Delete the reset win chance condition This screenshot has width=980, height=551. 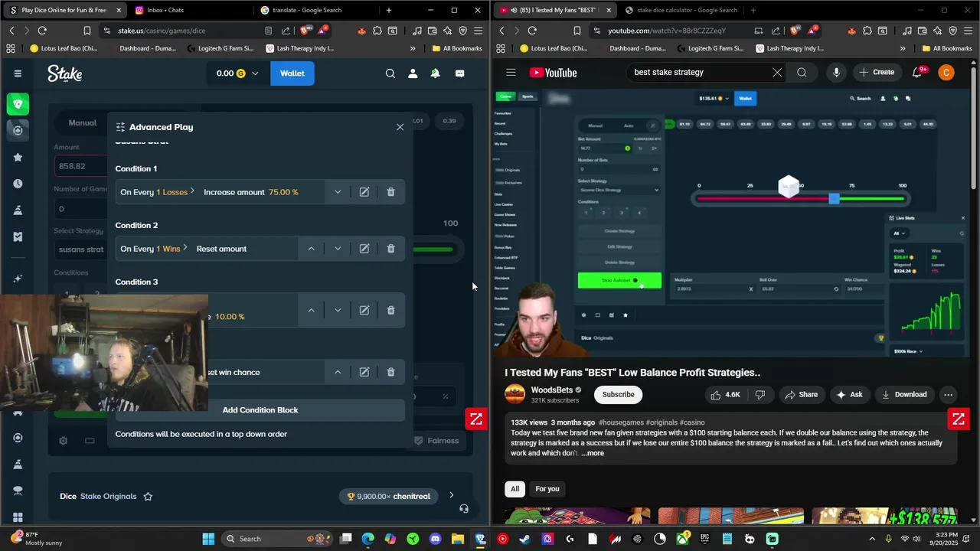tap(390, 372)
